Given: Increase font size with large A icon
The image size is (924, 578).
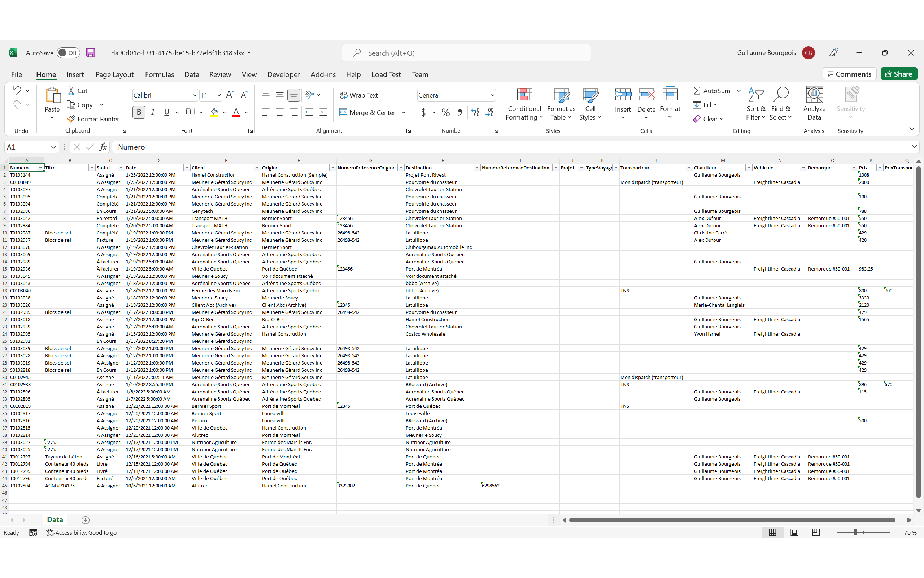Looking at the screenshot, I should point(230,94).
